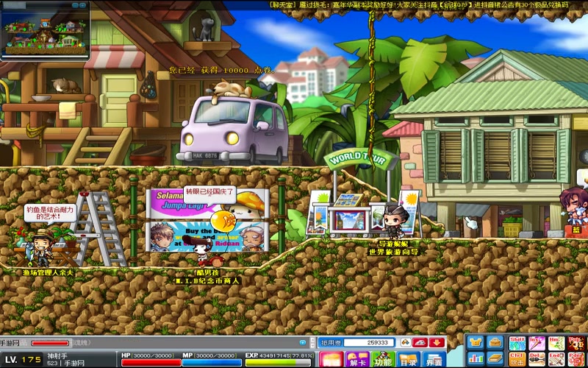The image size is (588, 368).
Task: Use the Pup quickslot skill
Action: click(576, 344)
